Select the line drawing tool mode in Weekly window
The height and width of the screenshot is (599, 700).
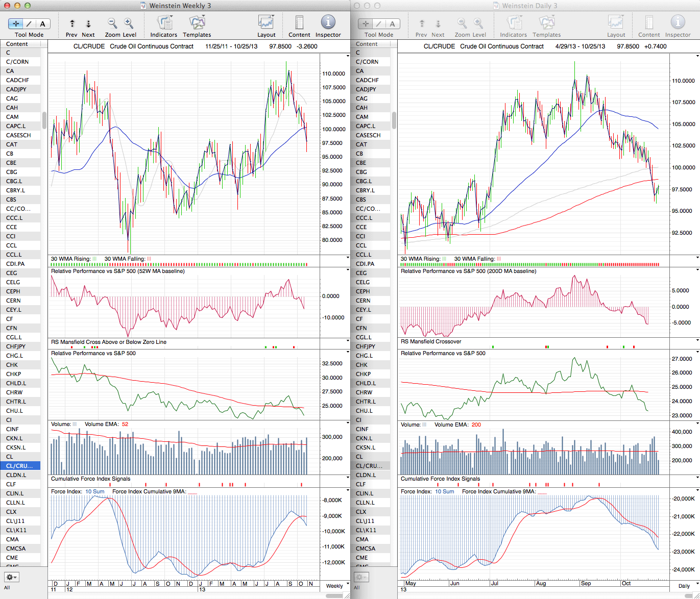click(29, 24)
